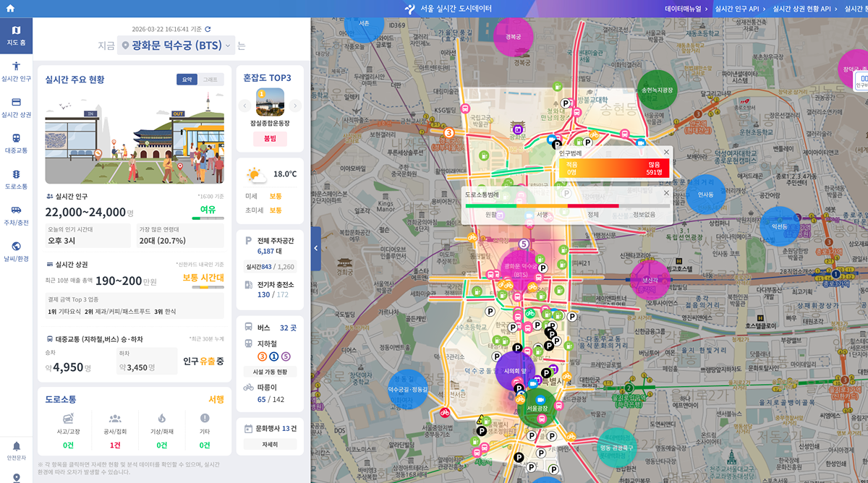
Task: Open 안전문자 bell notifications
Action: (16, 450)
